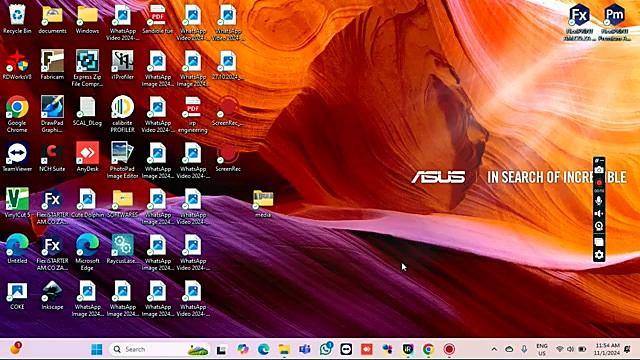Open the Pm FlexiPRINT Premium shortcut

coord(615,22)
